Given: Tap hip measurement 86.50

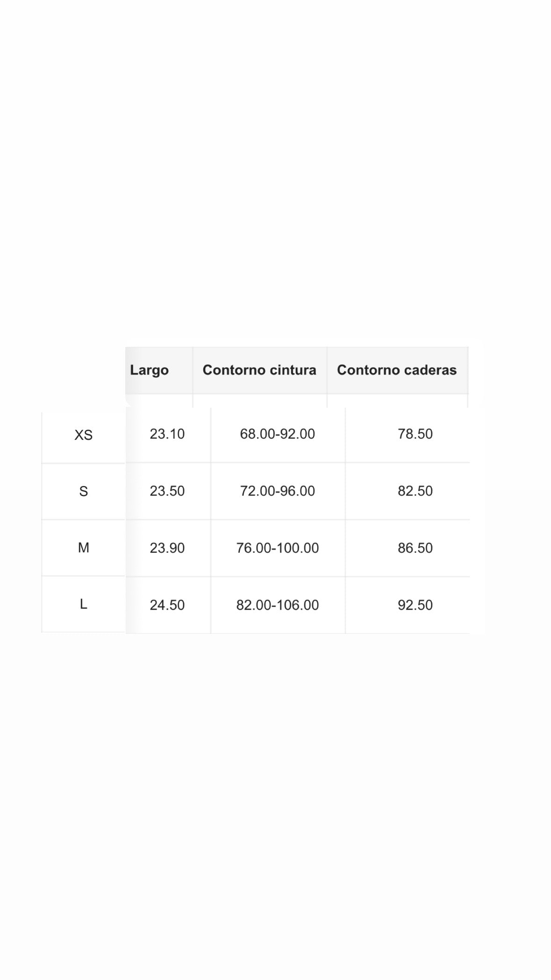Looking at the screenshot, I should (415, 548).
